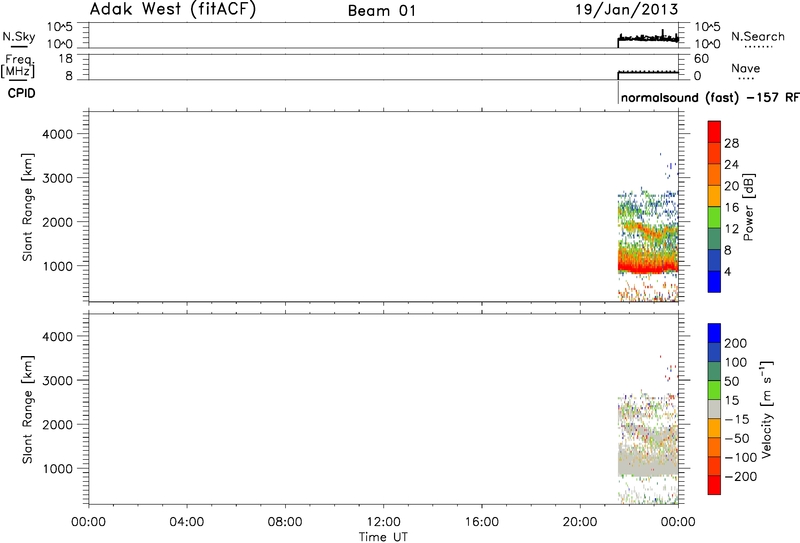Click Velocity colorbar value '200'

(x=735, y=343)
